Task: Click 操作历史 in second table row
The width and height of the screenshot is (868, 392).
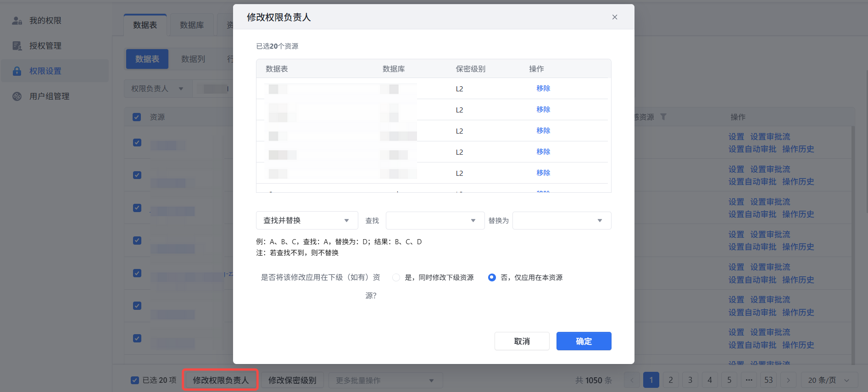Action: coord(798,182)
